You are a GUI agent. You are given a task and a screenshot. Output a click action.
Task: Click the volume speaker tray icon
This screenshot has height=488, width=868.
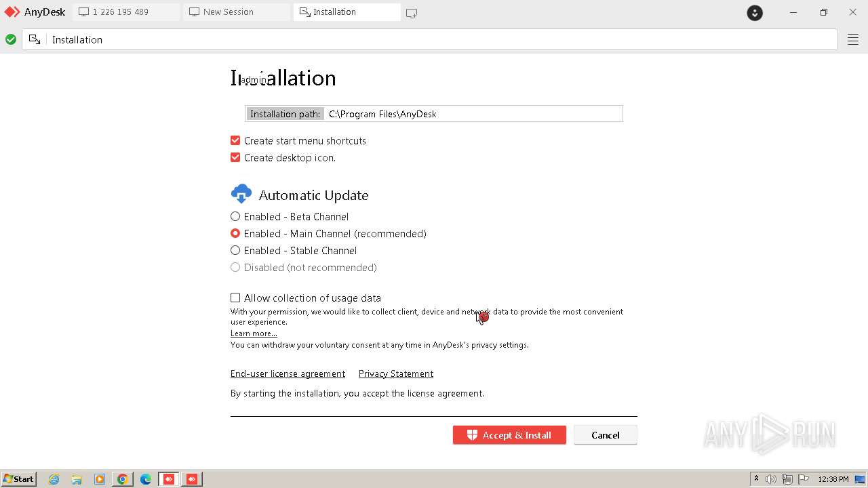click(x=771, y=479)
